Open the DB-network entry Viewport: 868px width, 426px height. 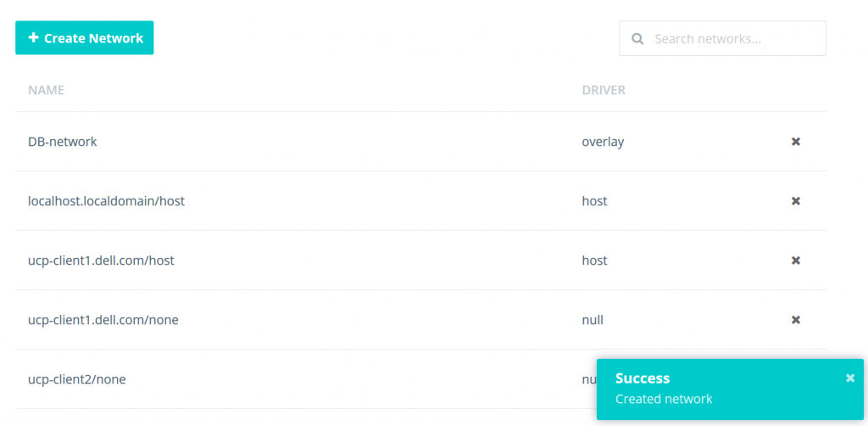(x=63, y=142)
